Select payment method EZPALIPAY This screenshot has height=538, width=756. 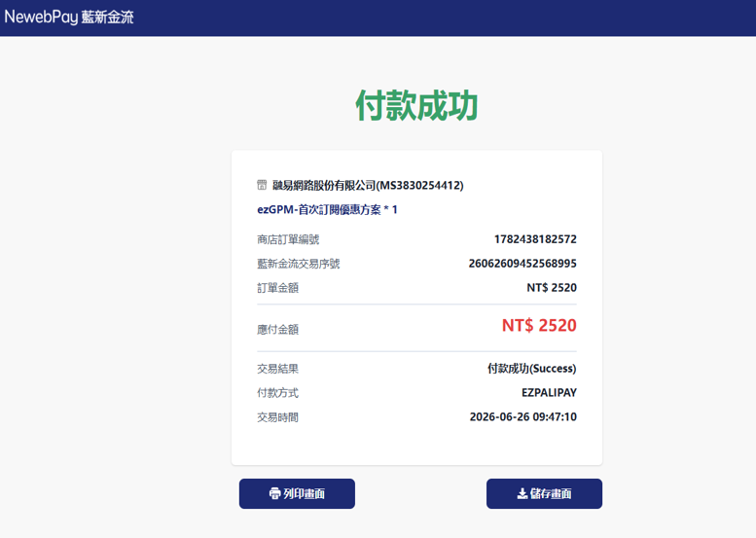coord(549,393)
